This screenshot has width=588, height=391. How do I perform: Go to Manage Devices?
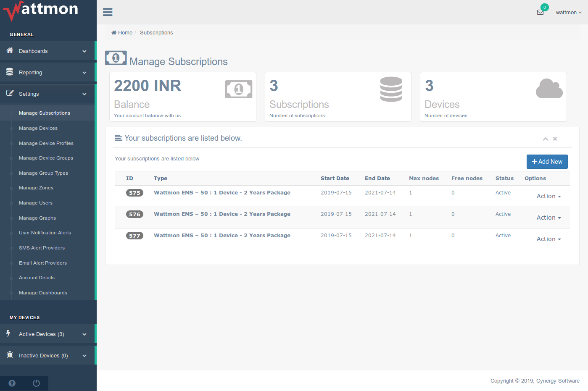[38, 128]
